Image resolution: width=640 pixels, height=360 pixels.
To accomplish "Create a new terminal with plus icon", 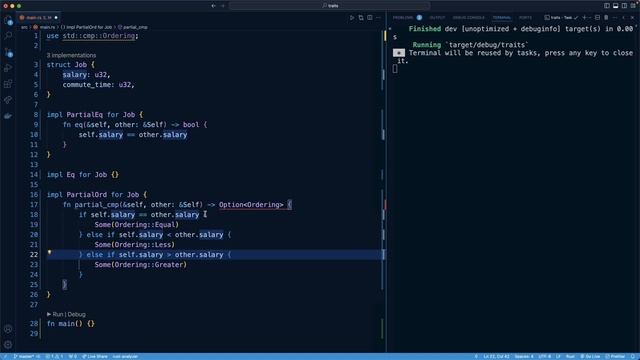I will (584, 18).
